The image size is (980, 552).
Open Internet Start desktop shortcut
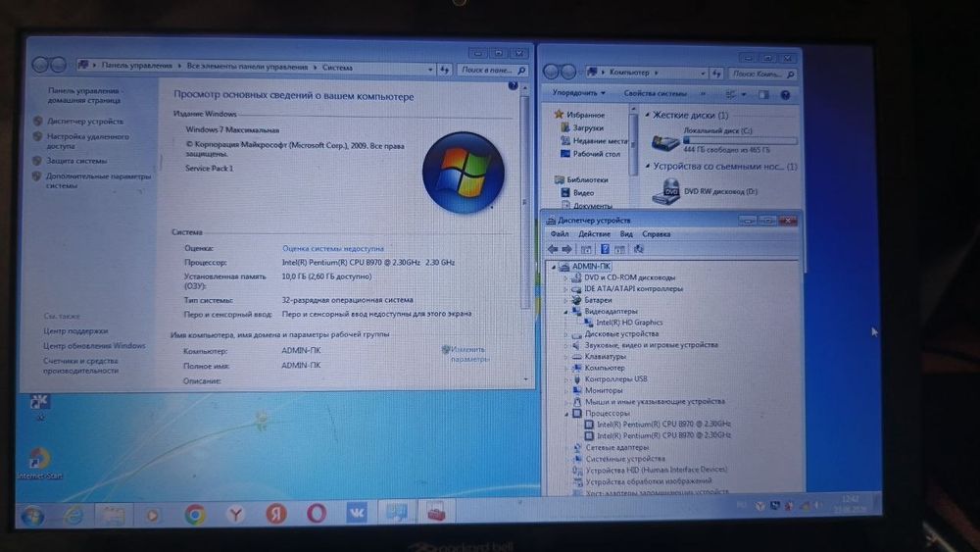coord(39,463)
